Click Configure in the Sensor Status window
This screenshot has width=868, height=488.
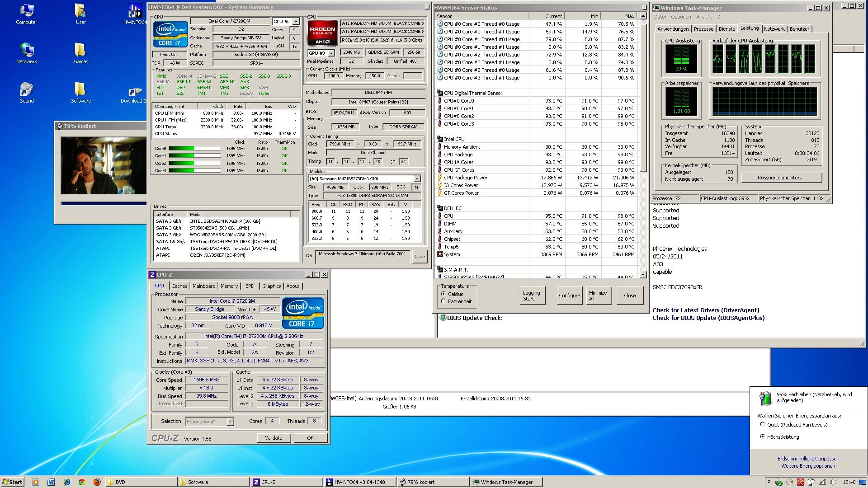(x=569, y=296)
